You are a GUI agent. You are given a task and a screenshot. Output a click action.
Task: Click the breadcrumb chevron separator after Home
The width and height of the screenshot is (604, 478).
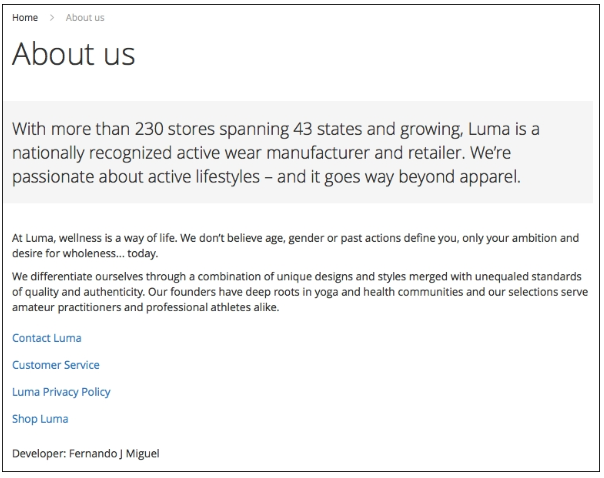[x=52, y=18]
